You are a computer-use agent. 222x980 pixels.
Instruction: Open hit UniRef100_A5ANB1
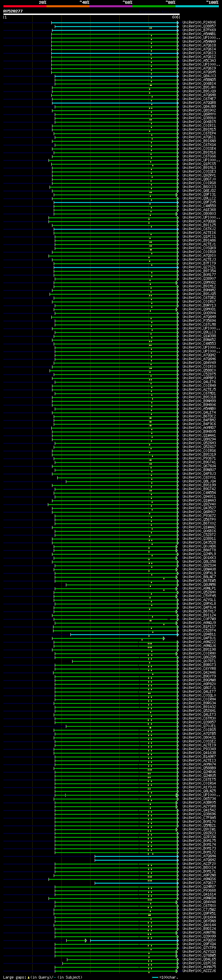[199, 34]
